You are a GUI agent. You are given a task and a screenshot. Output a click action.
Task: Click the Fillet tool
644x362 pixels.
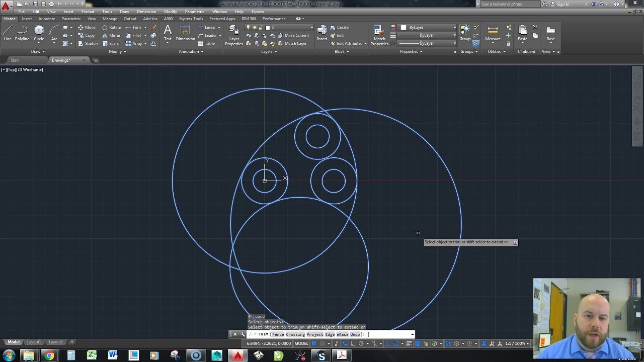(133, 36)
